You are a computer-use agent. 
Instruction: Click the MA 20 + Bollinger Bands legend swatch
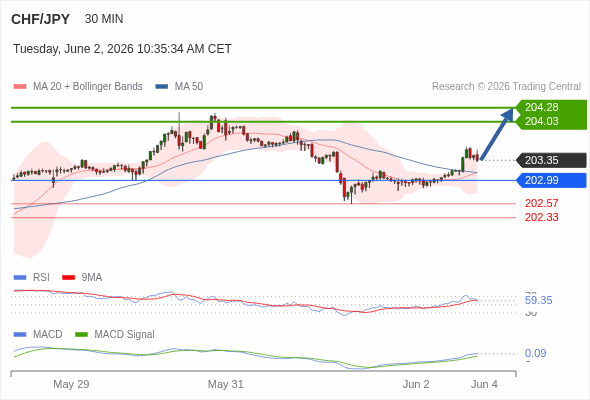tap(20, 87)
